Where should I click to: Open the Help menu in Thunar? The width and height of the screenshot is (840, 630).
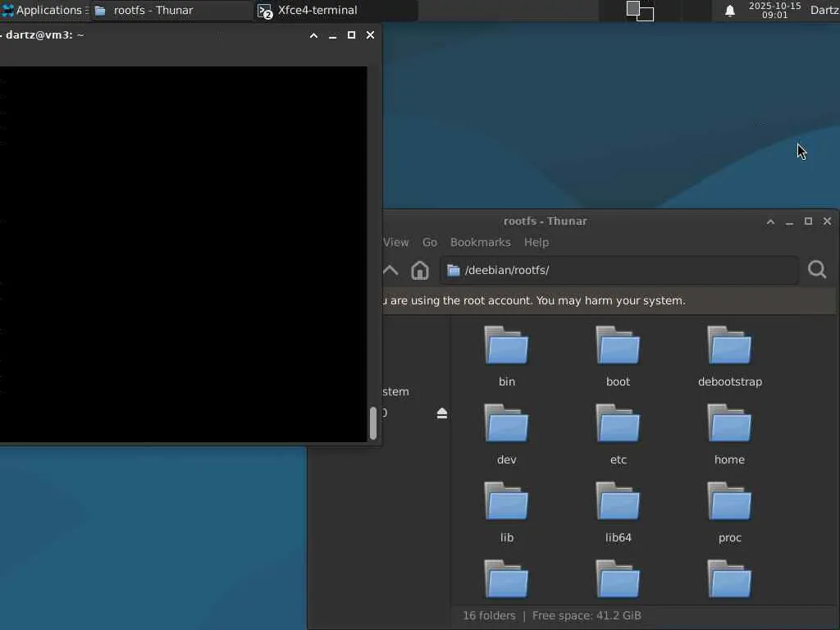pyautogui.click(x=536, y=242)
